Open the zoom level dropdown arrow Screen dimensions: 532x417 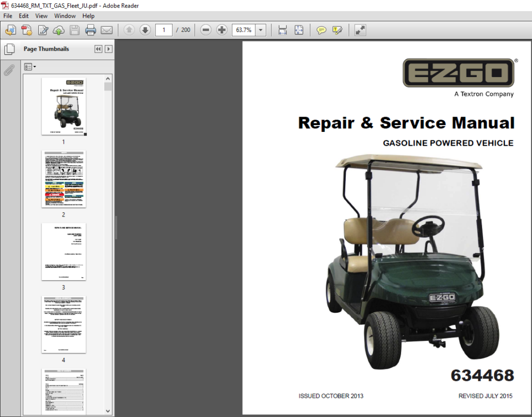tap(261, 30)
